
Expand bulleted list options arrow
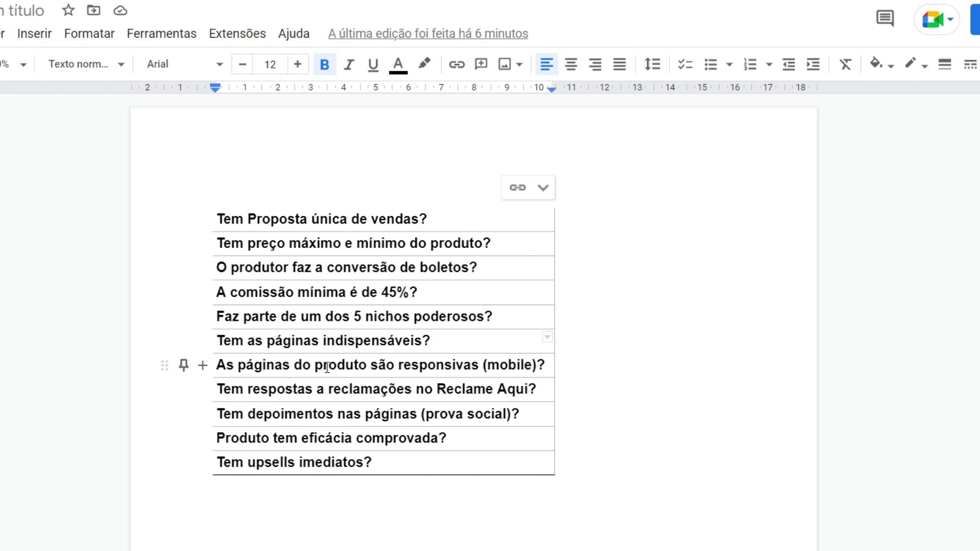coord(729,64)
